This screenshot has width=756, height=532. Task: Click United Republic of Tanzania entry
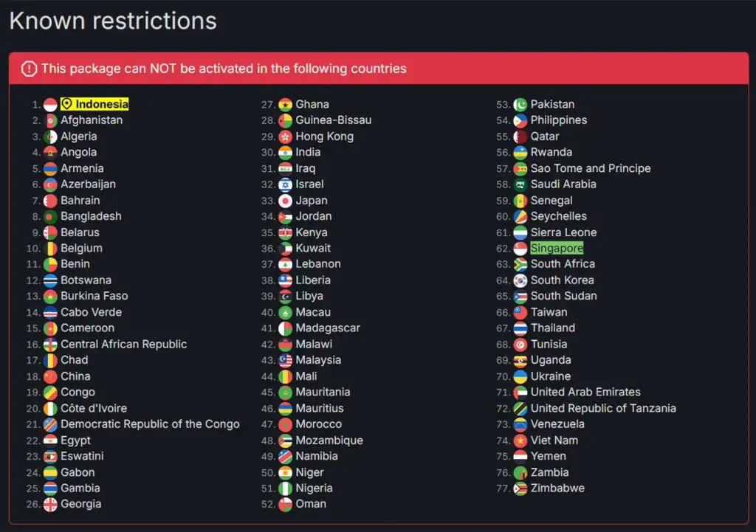[603, 408]
